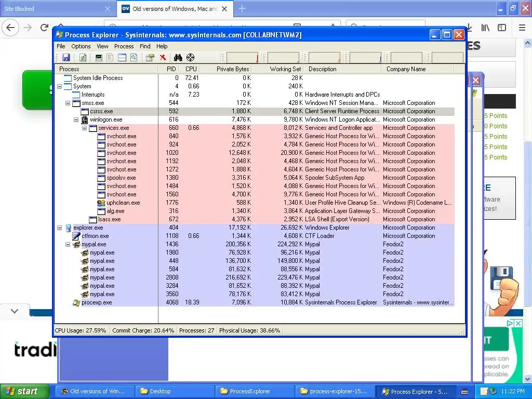Image resolution: width=532 pixels, height=399 pixels.
Task: Close the 'Old versions of Windows' browser tab
Action: coord(224,9)
